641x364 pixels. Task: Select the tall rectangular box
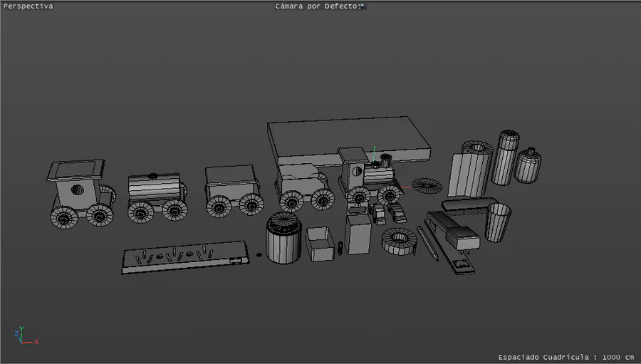click(x=358, y=234)
